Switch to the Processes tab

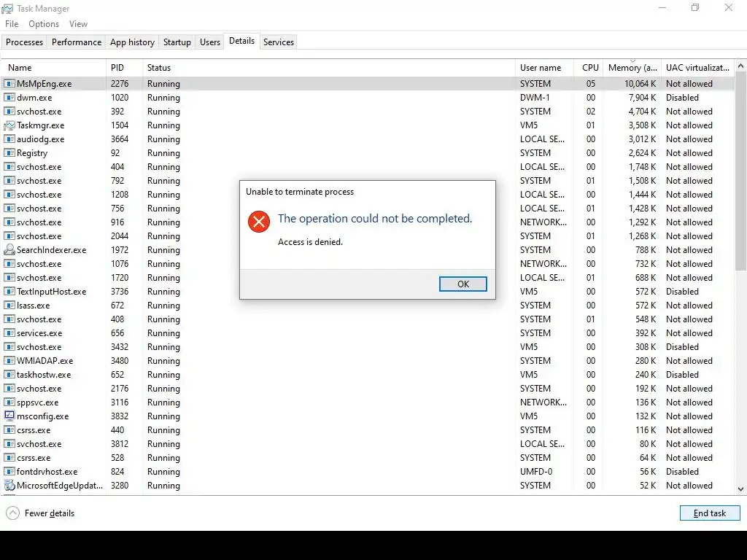pyautogui.click(x=24, y=42)
